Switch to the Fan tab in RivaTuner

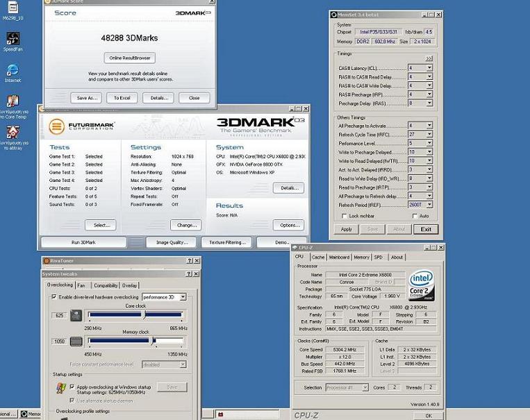click(x=81, y=285)
